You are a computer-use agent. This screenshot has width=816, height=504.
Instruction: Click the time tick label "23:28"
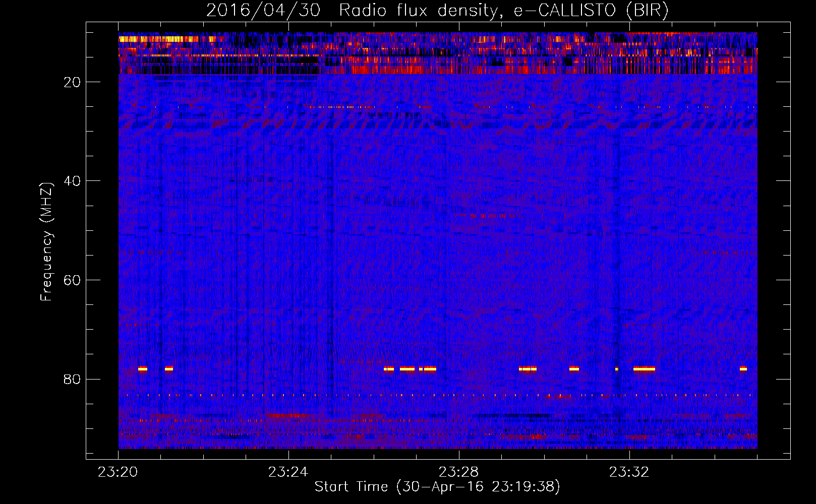[x=459, y=472]
